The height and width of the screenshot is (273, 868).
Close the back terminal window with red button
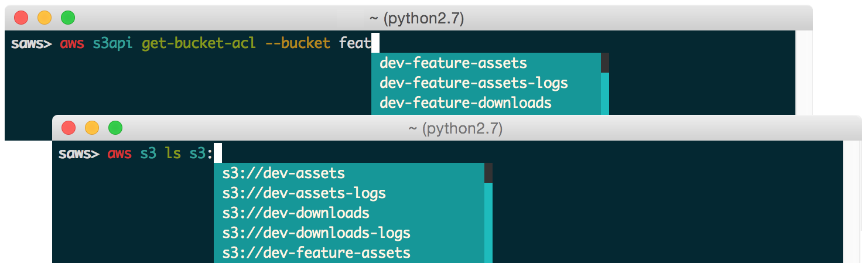click(x=21, y=18)
